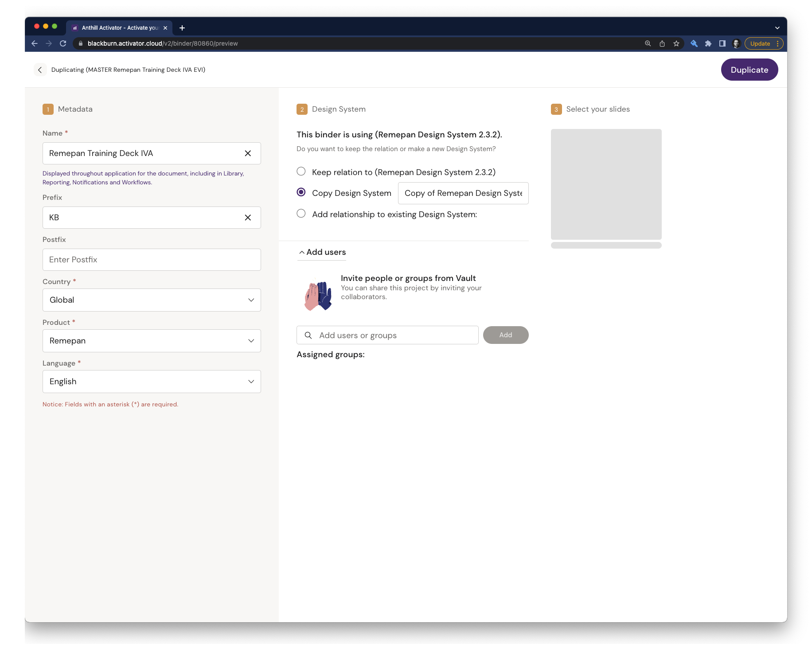Click the browser Update button

click(760, 43)
